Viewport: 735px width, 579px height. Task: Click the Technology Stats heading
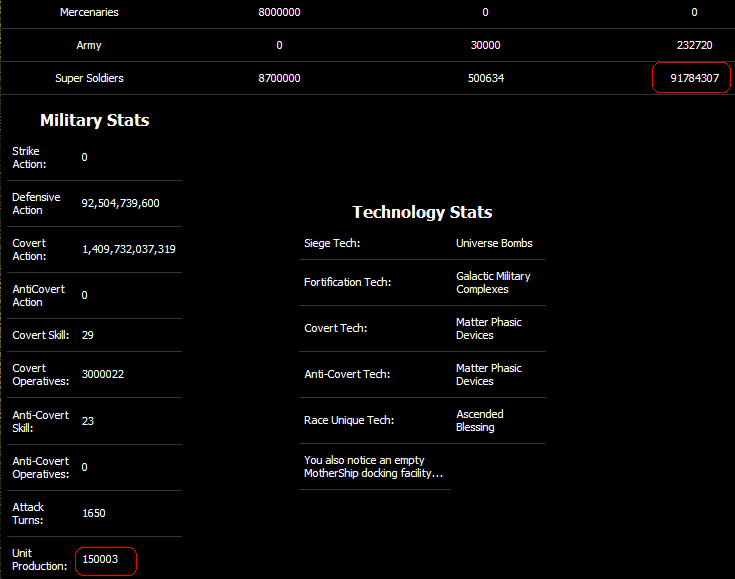422,212
